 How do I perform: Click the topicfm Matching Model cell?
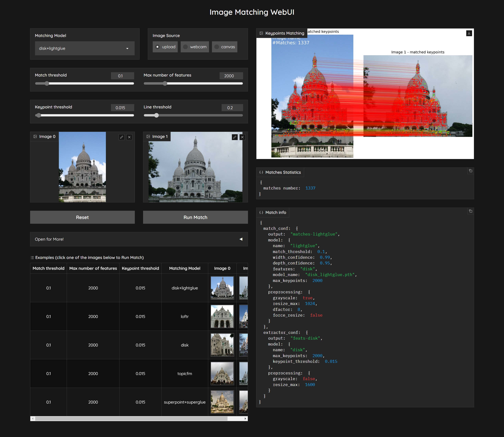185,374
